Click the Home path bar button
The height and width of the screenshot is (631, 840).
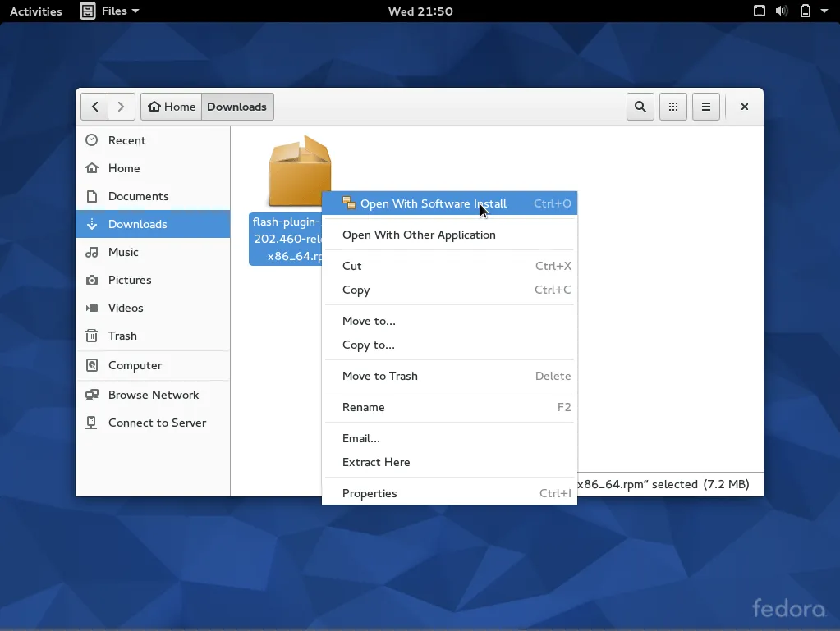172,107
